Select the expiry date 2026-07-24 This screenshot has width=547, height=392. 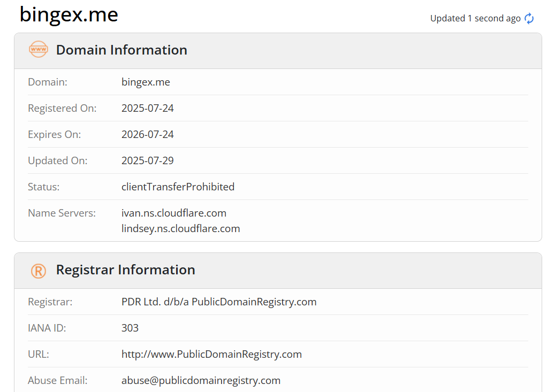point(148,135)
